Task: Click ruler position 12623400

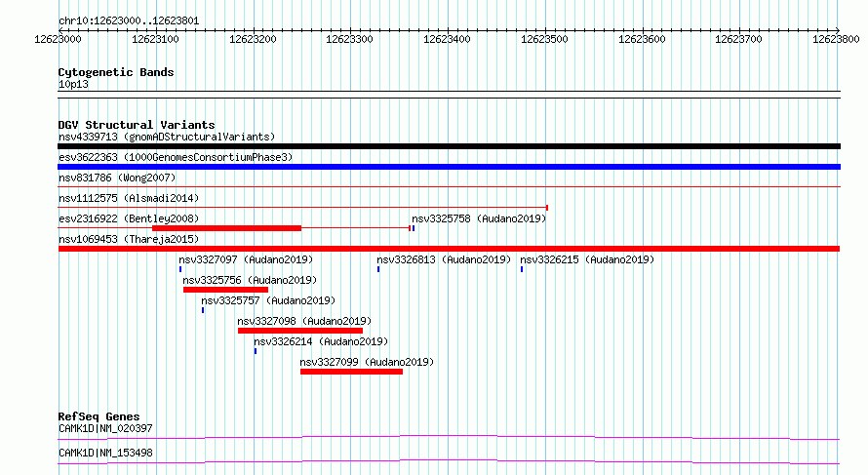Action: 448,39
